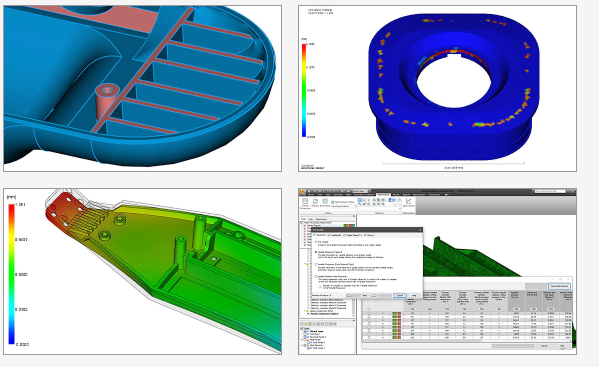Expand the folder node near the study tree bottom
The height and width of the screenshot is (367, 599).
point(304,311)
